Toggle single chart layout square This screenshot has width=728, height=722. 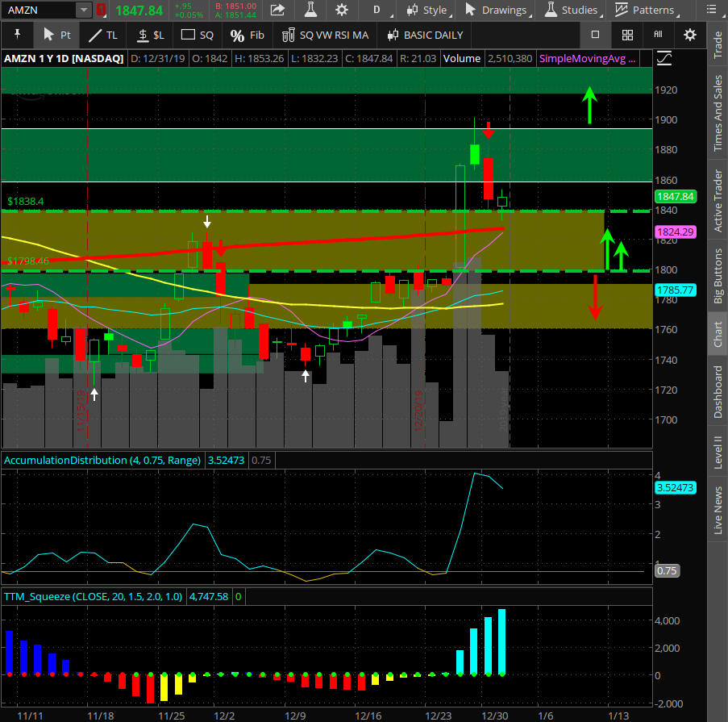point(596,35)
